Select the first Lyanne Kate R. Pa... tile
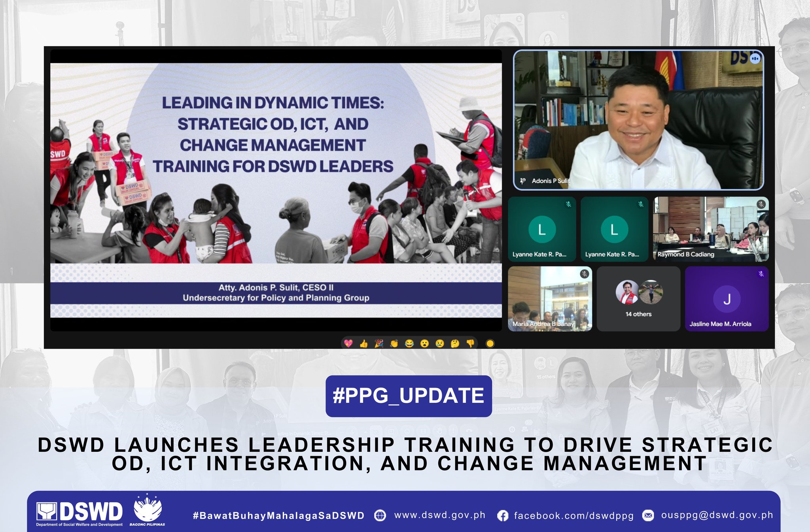 (x=542, y=229)
